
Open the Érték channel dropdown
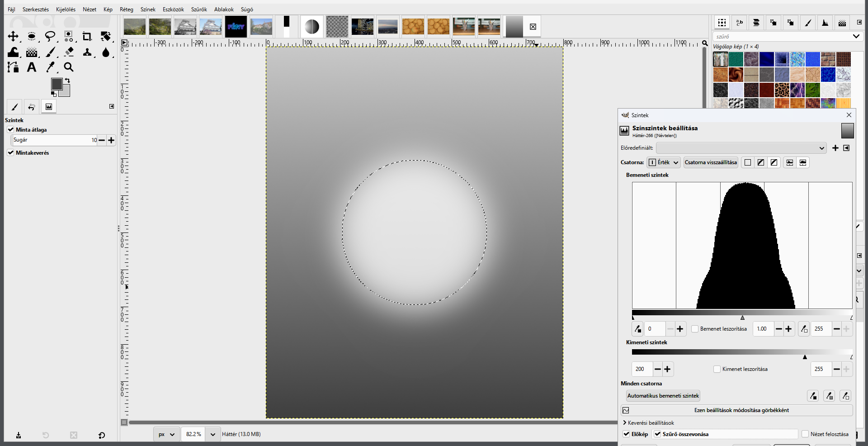(x=664, y=162)
